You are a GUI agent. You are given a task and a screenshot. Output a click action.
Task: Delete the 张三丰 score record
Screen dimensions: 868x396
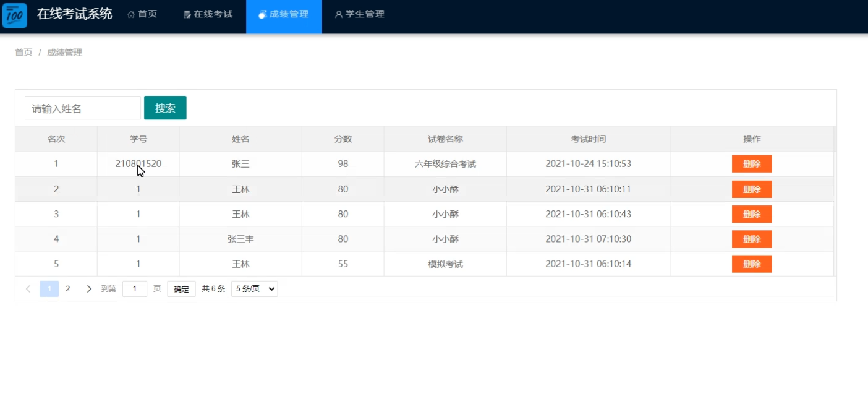tap(752, 239)
